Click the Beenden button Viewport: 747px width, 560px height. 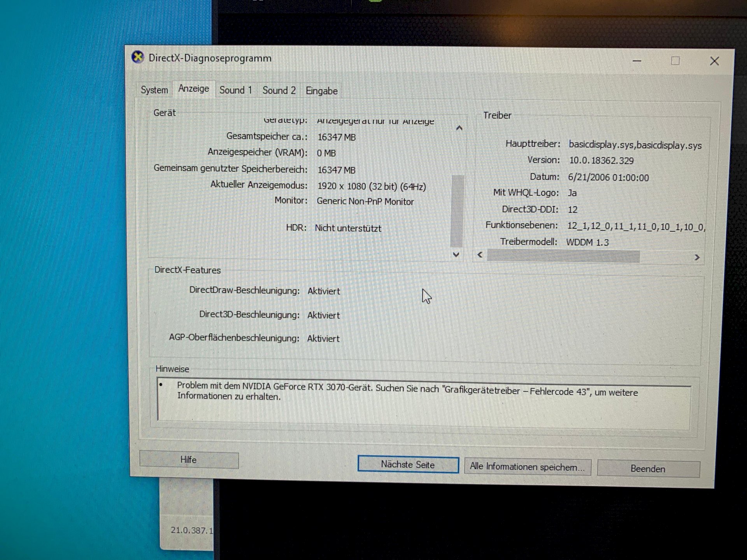click(x=648, y=469)
